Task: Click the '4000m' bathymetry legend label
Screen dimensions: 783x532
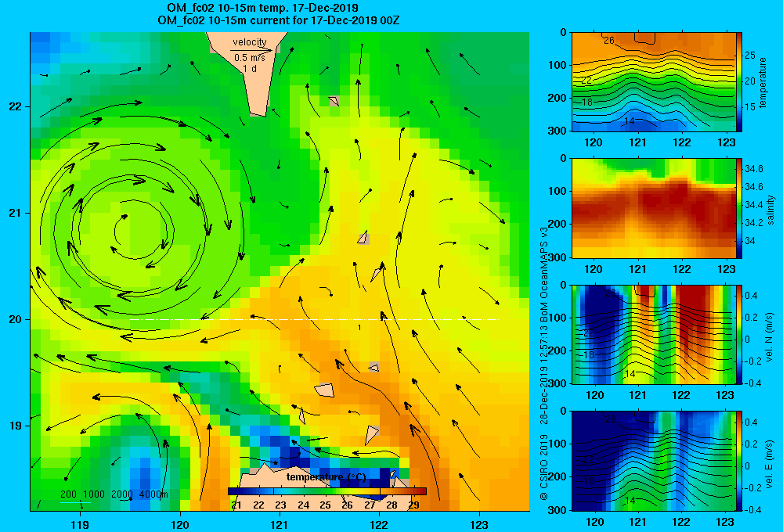Action: (x=153, y=494)
